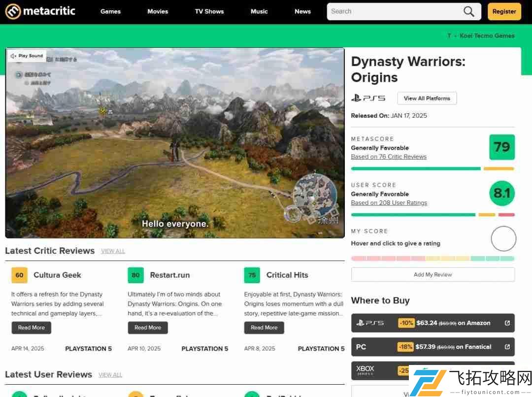Click the 'Where to Buy' heading
Screen dimensions: 532x397
pyautogui.click(x=380, y=300)
